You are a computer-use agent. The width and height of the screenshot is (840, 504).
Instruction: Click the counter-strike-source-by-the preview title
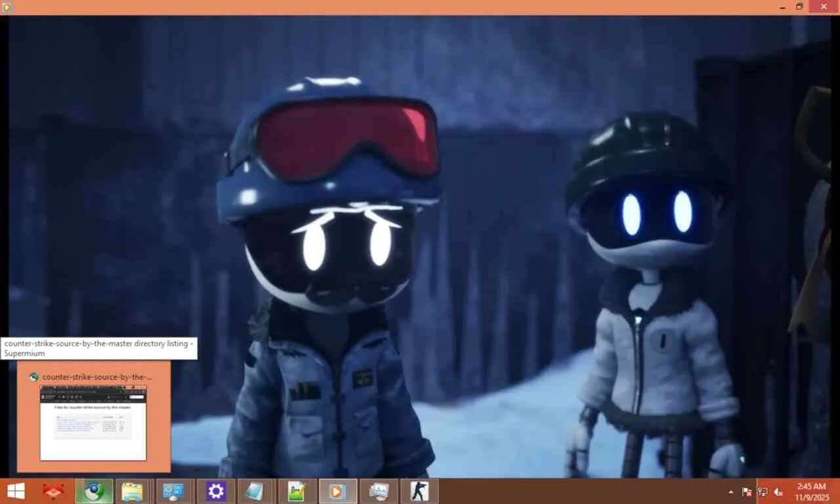[x=97, y=377]
